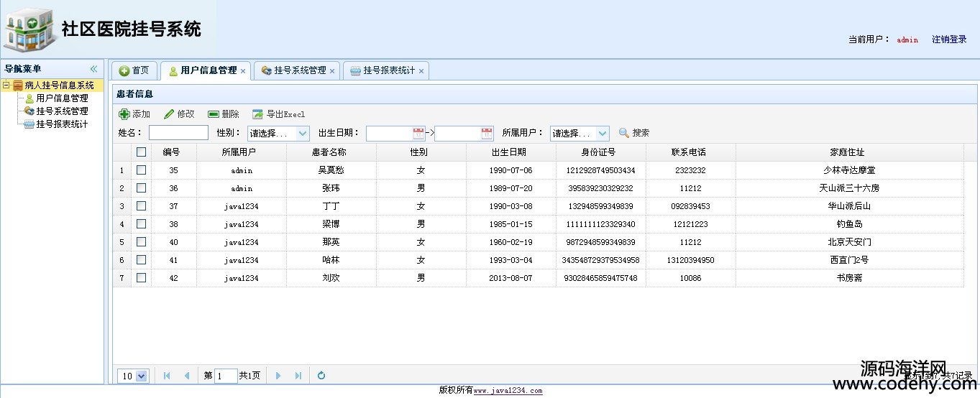Open the 性别 dropdown

303,134
